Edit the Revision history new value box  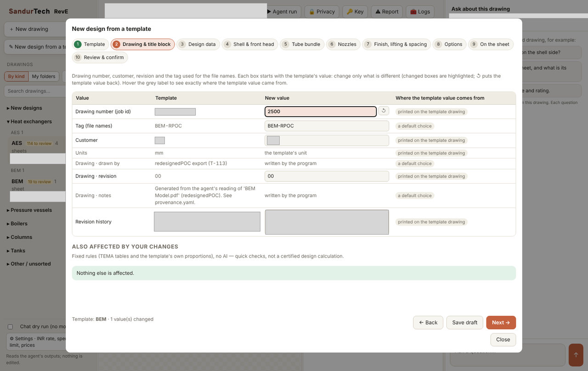click(x=327, y=222)
